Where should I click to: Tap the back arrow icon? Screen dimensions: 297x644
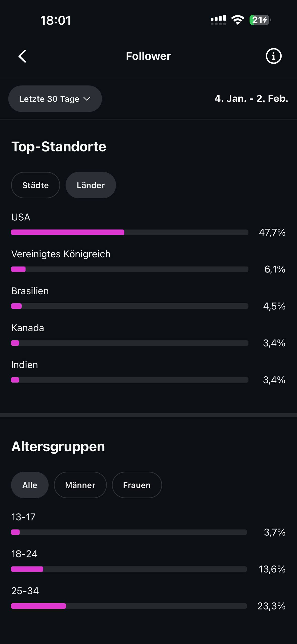coord(22,56)
